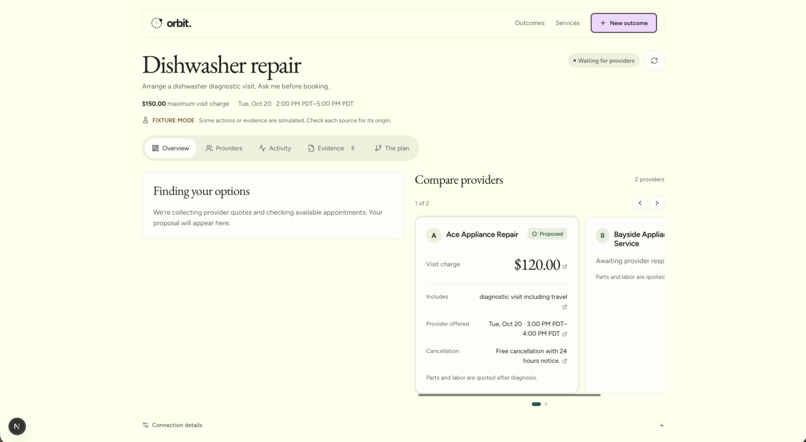Click the Connection details label
Screen dimensions: 806x442
tap(177, 425)
